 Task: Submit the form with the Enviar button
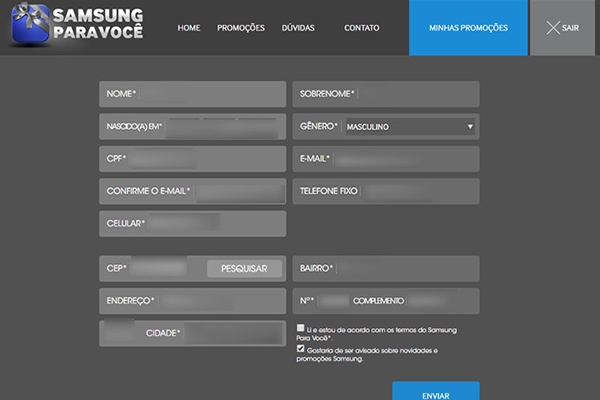point(435,391)
